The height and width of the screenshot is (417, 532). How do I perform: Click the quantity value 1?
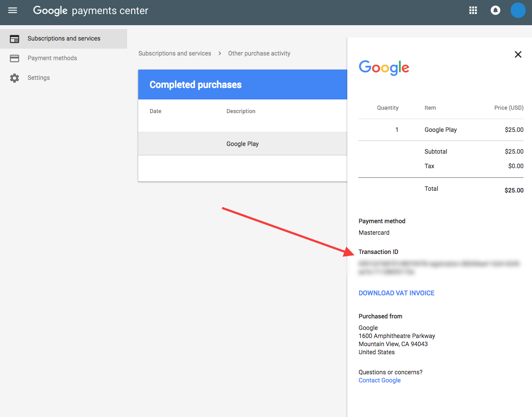tap(397, 130)
